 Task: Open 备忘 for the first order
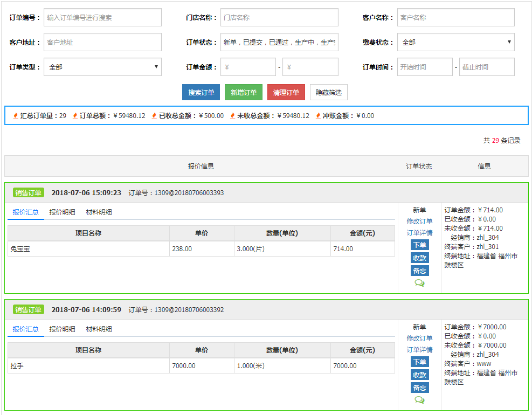(x=419, y=271)
